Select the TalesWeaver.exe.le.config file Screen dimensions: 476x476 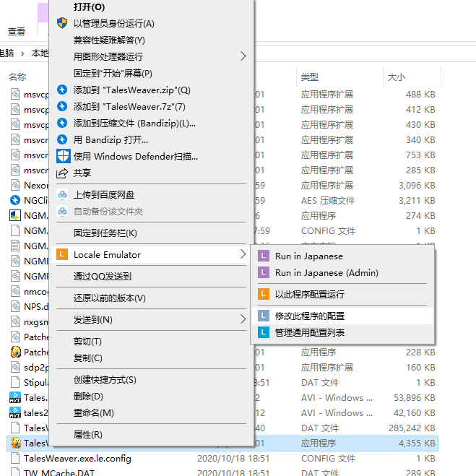[x=77, y=458]
